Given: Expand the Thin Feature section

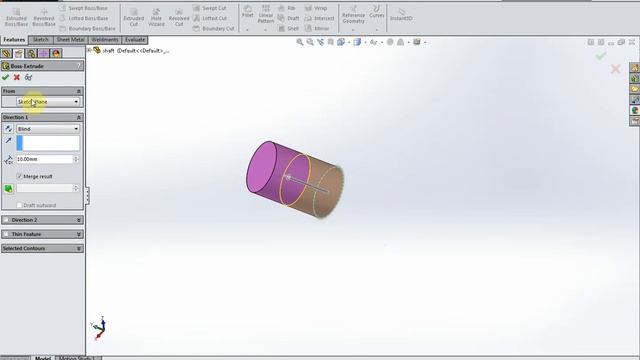Looking at the screenshot, I should point(79,234).
